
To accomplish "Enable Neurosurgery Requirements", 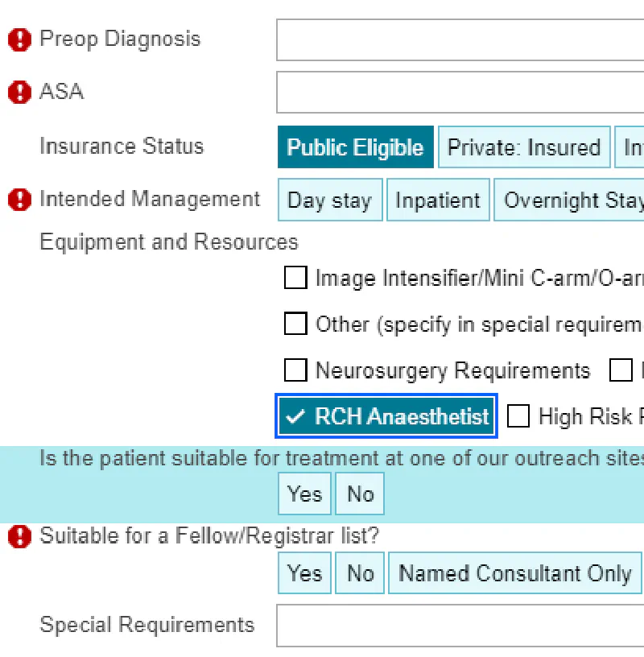I will coord(295,370).
